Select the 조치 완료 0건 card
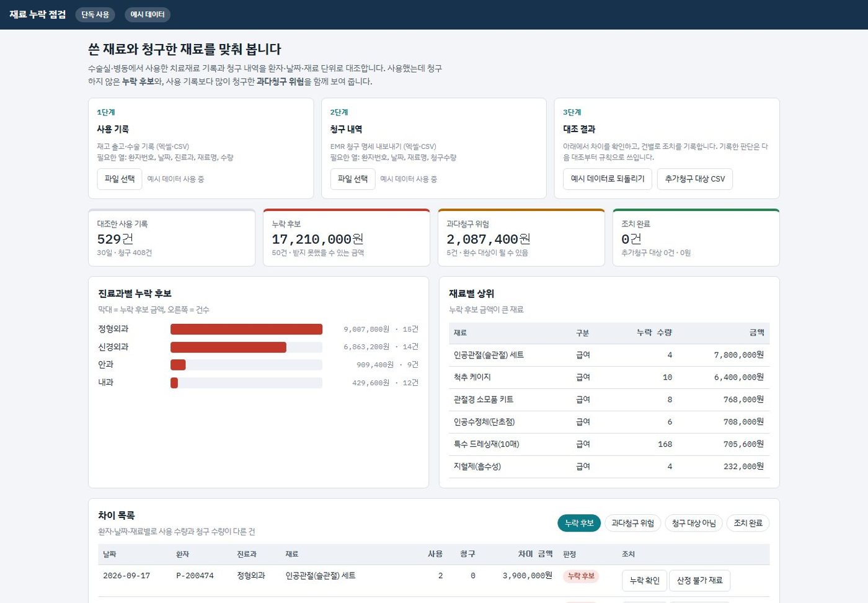This screenshot has width=868, height=603. 696,238
